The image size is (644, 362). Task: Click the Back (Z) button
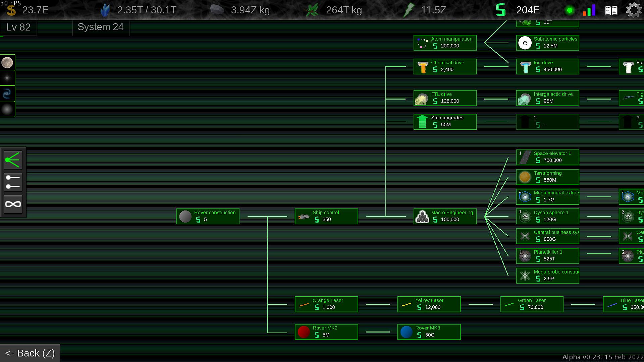coord(30,353)
